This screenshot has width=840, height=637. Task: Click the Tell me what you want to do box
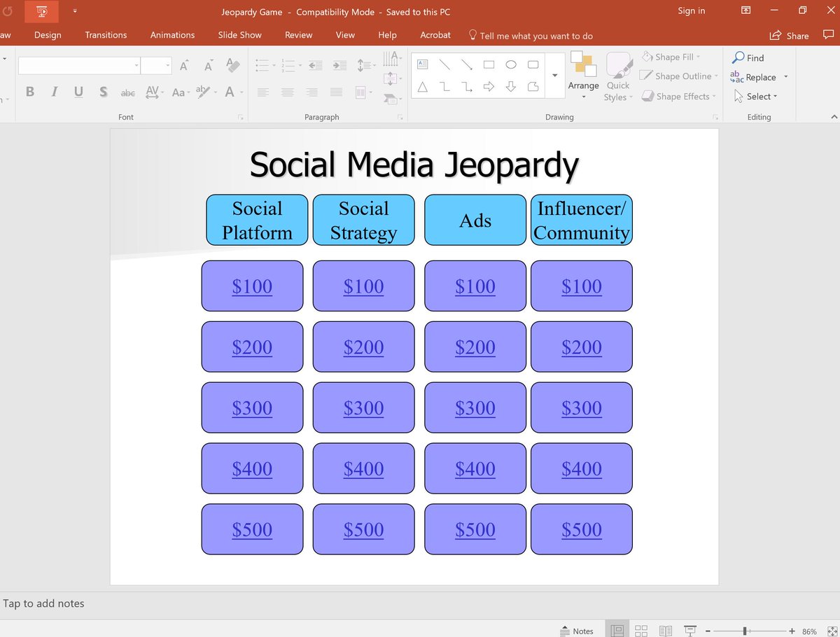pos(531,36)
